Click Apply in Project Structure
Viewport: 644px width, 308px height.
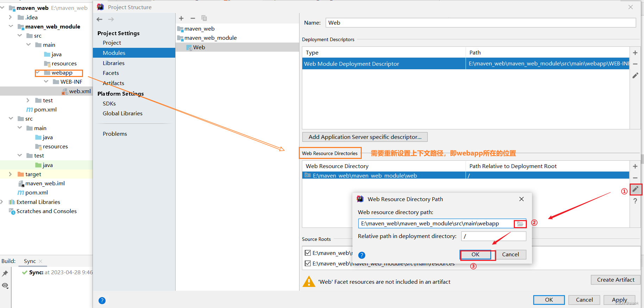(619, 300)
